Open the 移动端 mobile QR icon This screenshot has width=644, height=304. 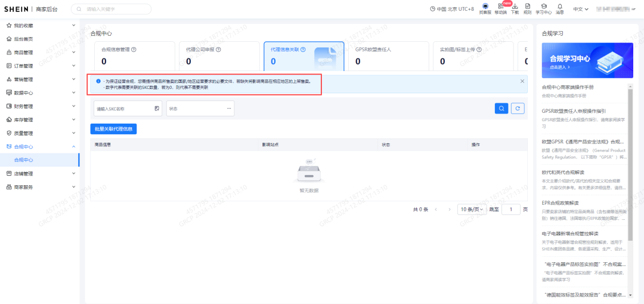(x=500, y=7)
